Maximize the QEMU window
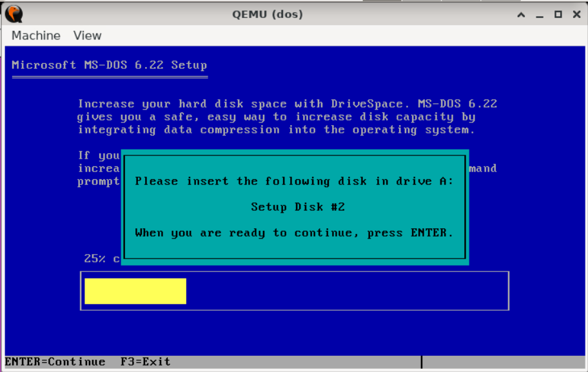This screenshot has width=588, height=372. click(558, 14)
